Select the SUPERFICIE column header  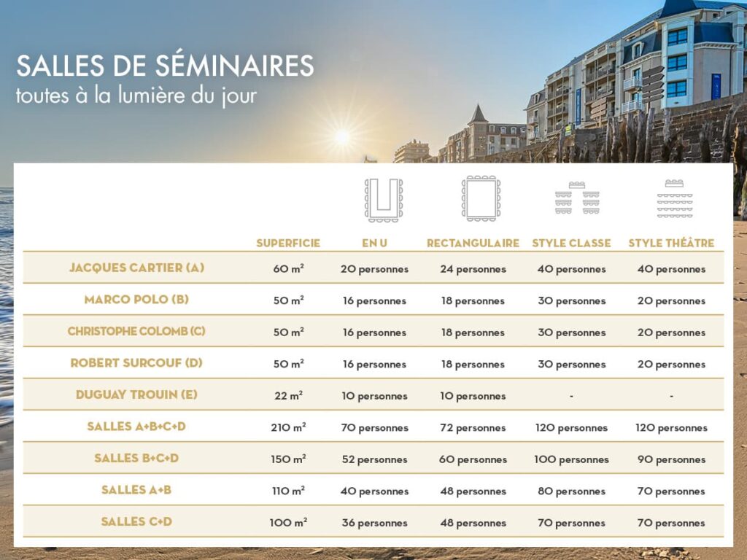(288, 244)
